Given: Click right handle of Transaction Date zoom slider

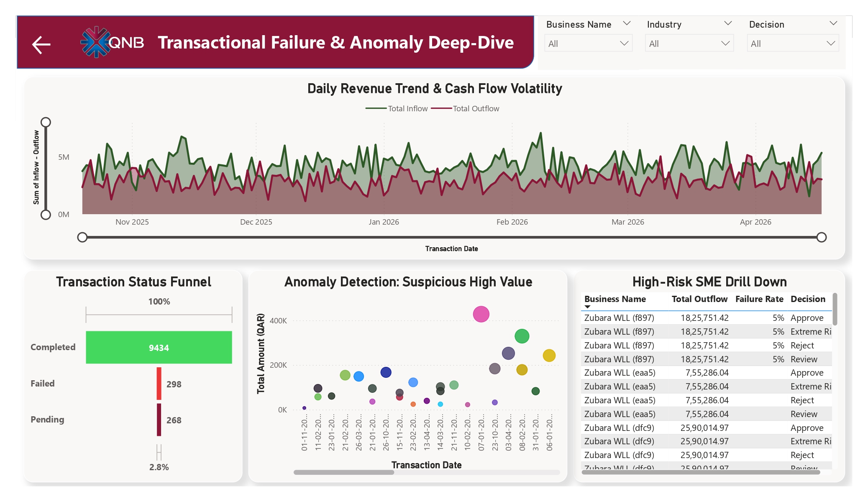Looking at the screenshot, I should coord(822,237).
